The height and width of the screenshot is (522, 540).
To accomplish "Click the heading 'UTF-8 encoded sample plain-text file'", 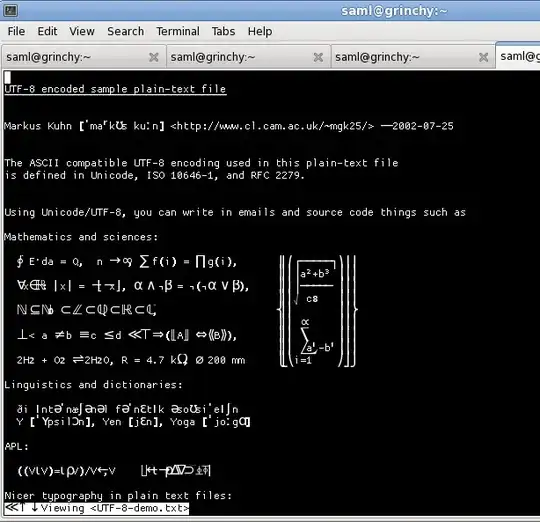I will pos(115,89).
